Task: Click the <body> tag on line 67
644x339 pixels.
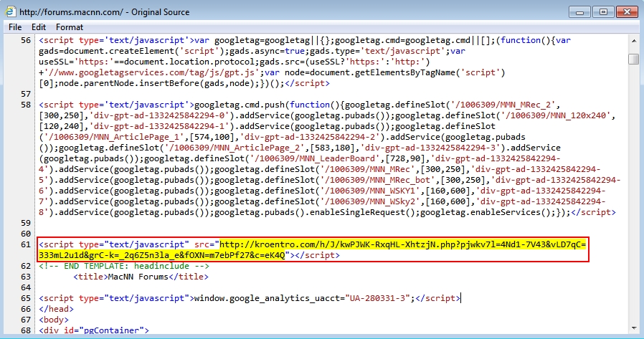Action: [x=54, y=320]
